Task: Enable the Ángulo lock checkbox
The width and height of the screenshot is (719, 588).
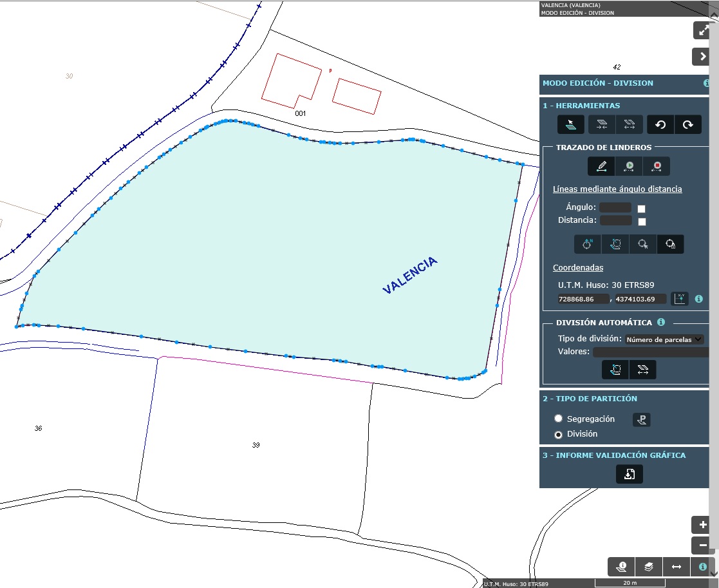Action: [x=641, y=209]
